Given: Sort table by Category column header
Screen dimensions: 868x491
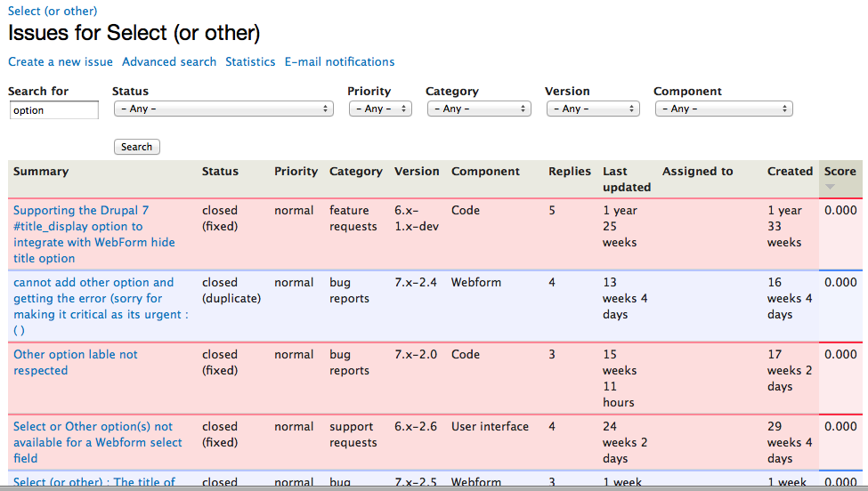Looking at the screenshot, I should (x=355, y=172).
